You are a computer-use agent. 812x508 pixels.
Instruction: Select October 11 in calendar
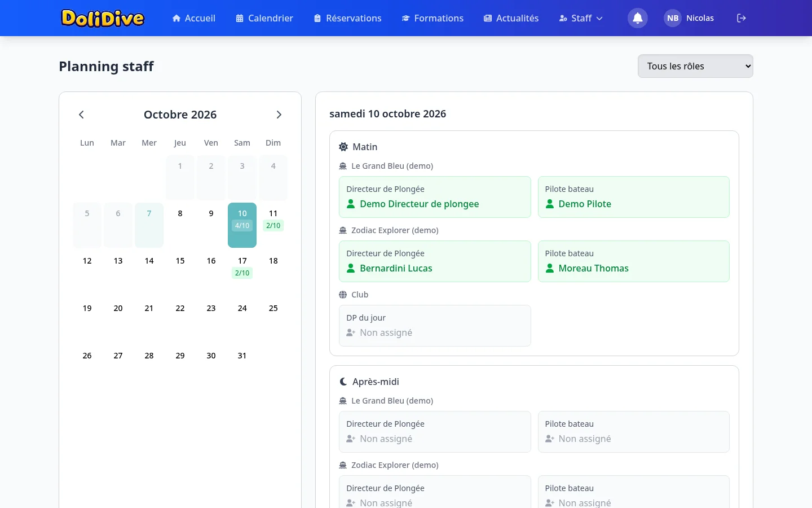tap(273, 225)
